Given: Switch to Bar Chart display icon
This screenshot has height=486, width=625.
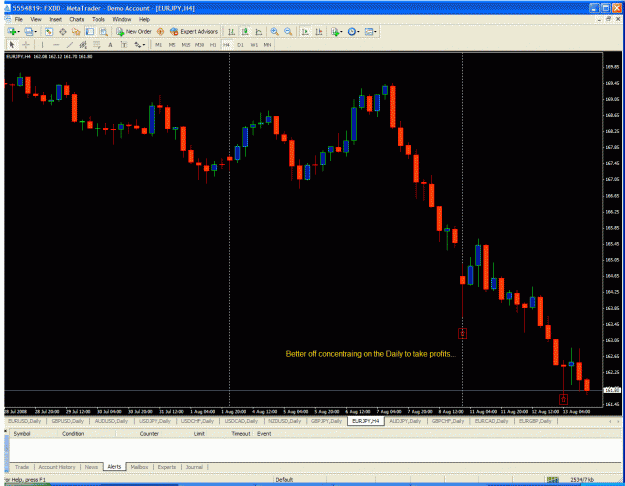Looking at the screenshot, I should [231, 31].
